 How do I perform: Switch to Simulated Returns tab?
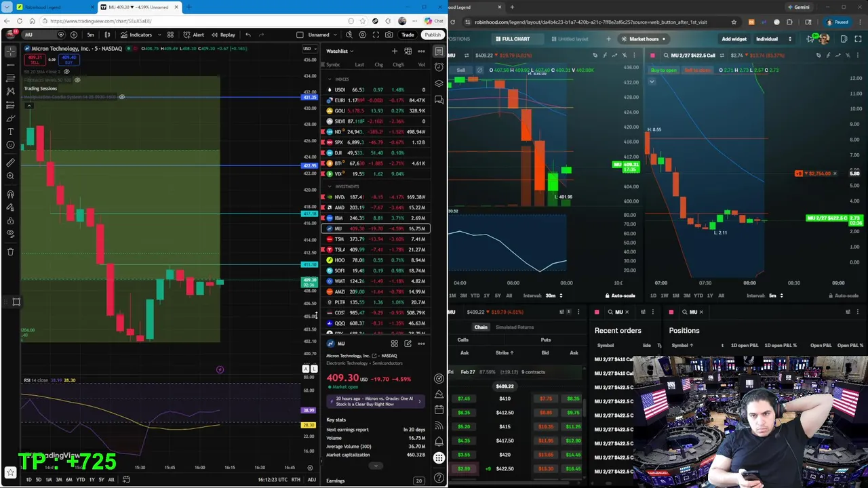[x=514, y=327]
